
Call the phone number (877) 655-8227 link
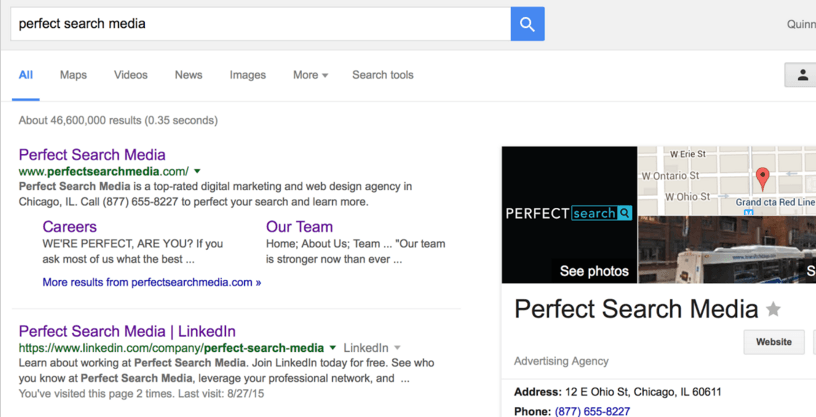[592, 411]
